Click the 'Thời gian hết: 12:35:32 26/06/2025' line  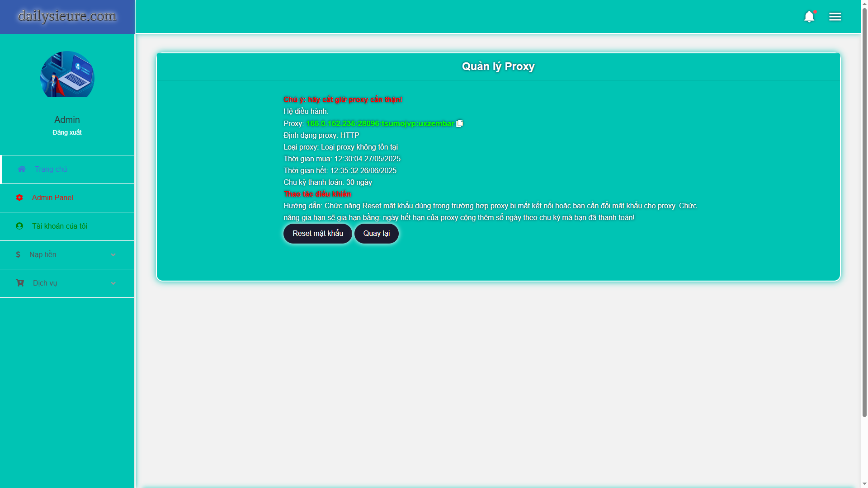pyautogui.click(x=340, y=170)
